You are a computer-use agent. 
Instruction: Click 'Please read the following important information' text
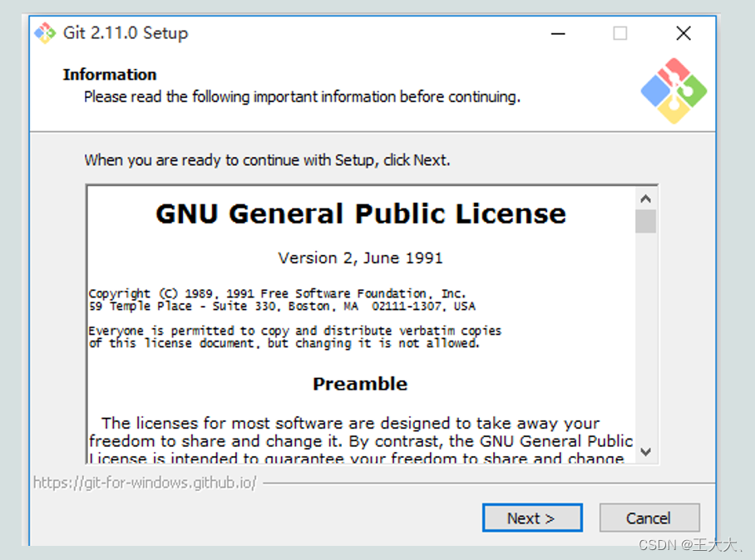click(x=303, y=96)
